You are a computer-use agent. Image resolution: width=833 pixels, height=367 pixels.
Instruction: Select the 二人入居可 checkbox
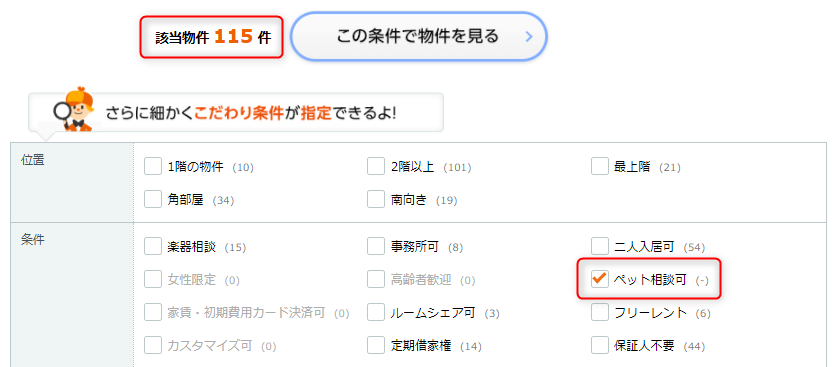click(600, 246)
